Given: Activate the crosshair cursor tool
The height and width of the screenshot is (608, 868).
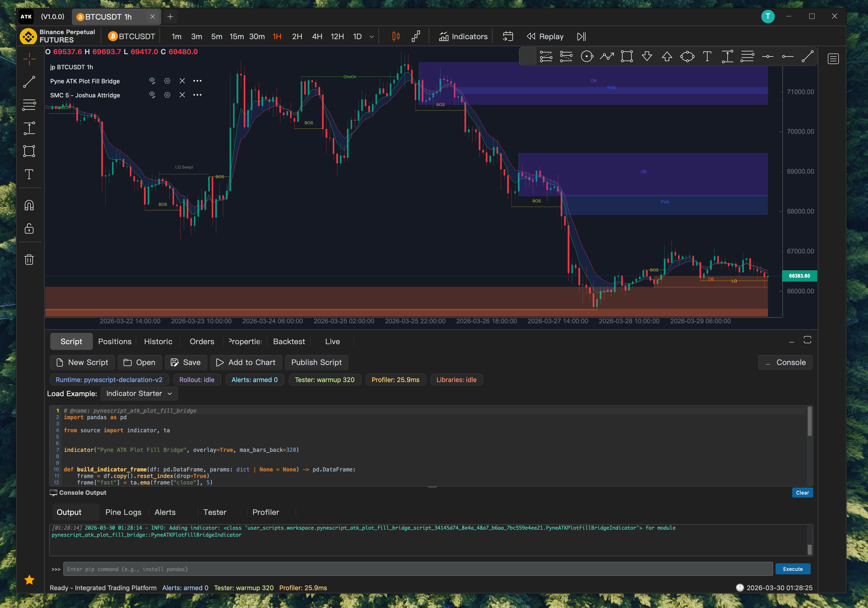Looking at the screenshot, I should point(29,58).
